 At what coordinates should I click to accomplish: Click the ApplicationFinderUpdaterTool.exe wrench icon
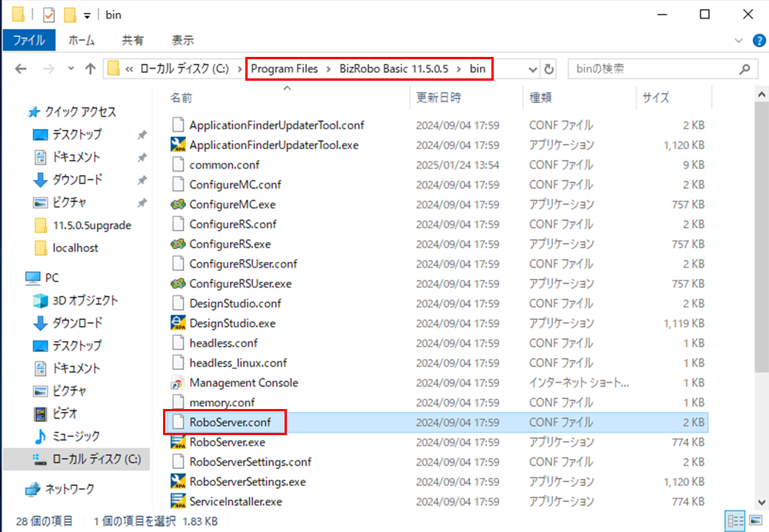click(x=178, y=145)
